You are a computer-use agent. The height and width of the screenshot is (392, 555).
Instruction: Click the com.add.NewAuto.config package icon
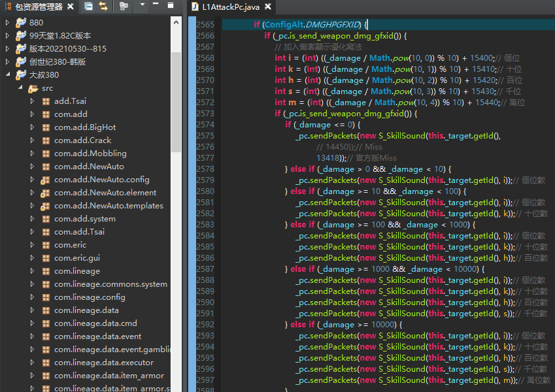tap(45, 180)
